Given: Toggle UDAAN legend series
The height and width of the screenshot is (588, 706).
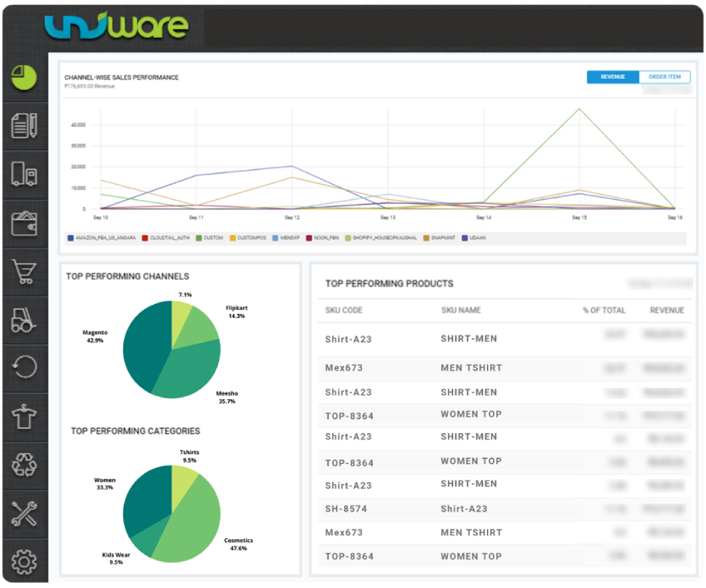Looking at the screenshot, I should [473, 238].
